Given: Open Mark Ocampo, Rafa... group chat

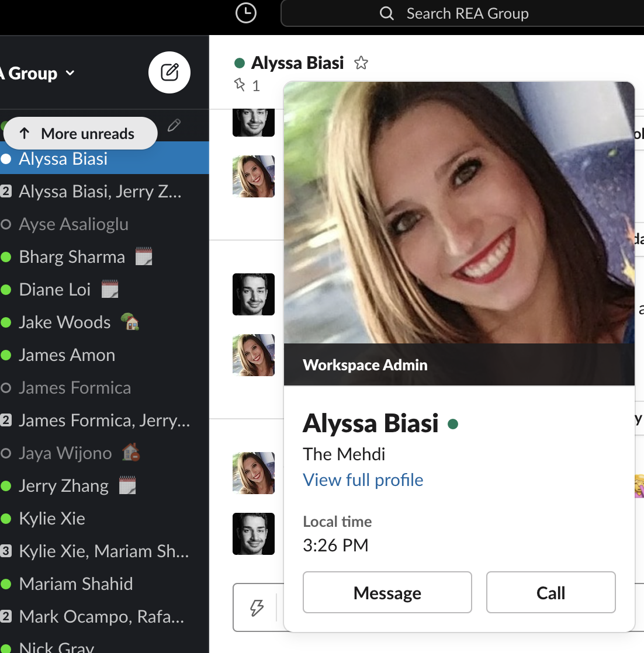Looking at the screenshot, I should point(105,616).
